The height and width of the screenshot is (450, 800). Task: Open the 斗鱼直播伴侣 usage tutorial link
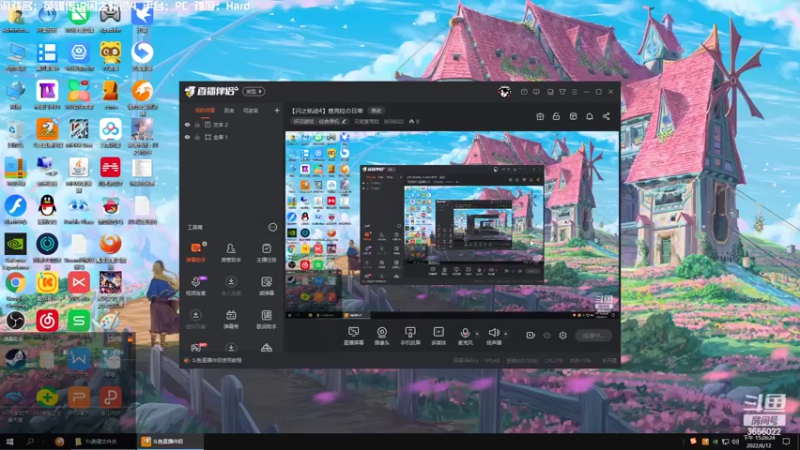tap(217, 360)
